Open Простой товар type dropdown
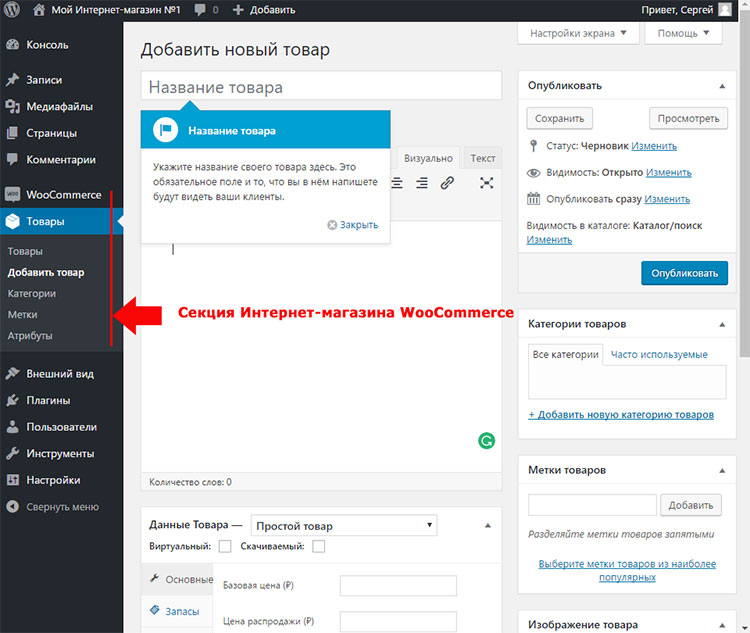This screenshot has width=750, height=633. click(x=344, y=525)
